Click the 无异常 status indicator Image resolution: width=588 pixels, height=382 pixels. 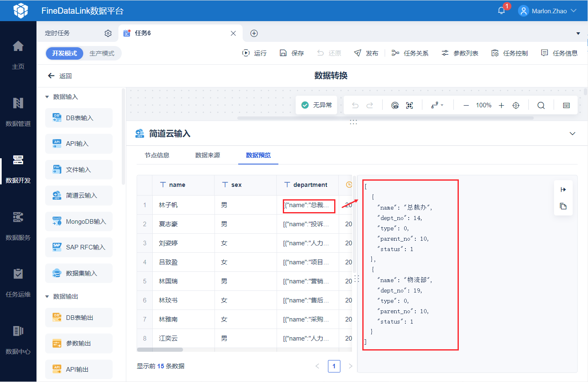pos(316,105)
